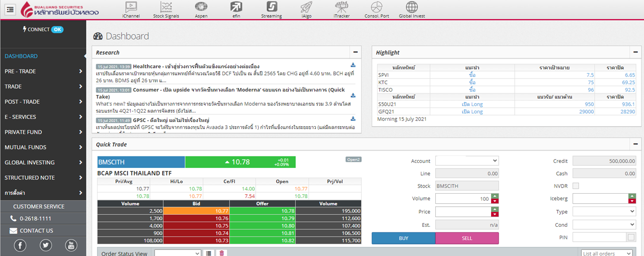Screen dimensions: 644x256
Task: Click the phone icon beside 0-2618-1111
Action: 13,219
